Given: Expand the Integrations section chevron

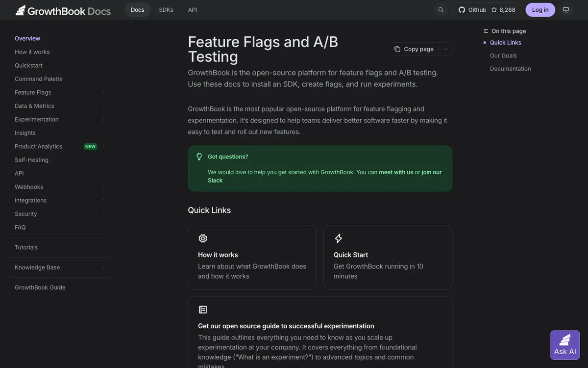Looking at the screenshot, I should click(x=104, y=200).
